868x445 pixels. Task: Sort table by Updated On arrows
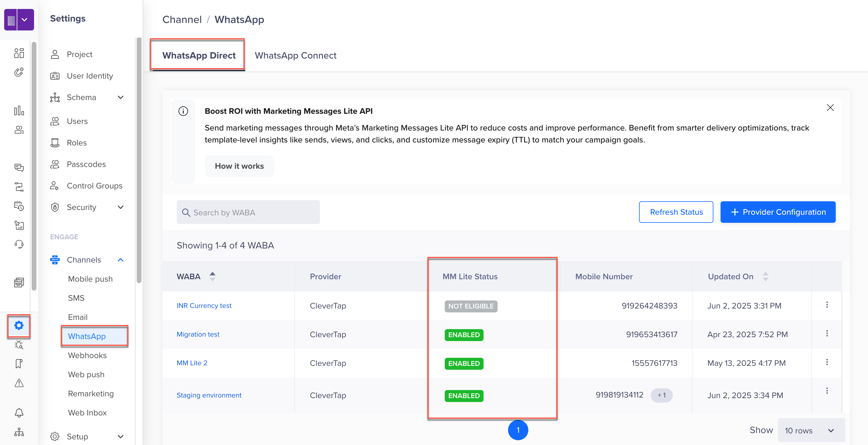coord(766,277)
